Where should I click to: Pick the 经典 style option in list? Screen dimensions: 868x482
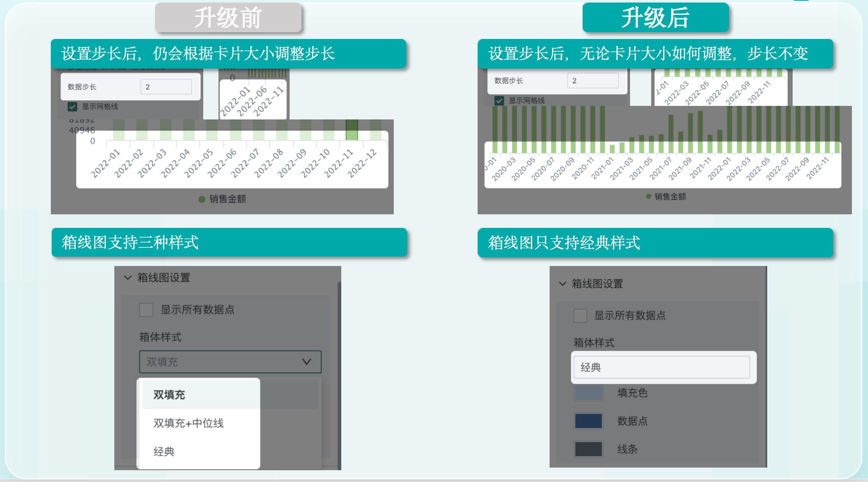[x=164, y=452]
